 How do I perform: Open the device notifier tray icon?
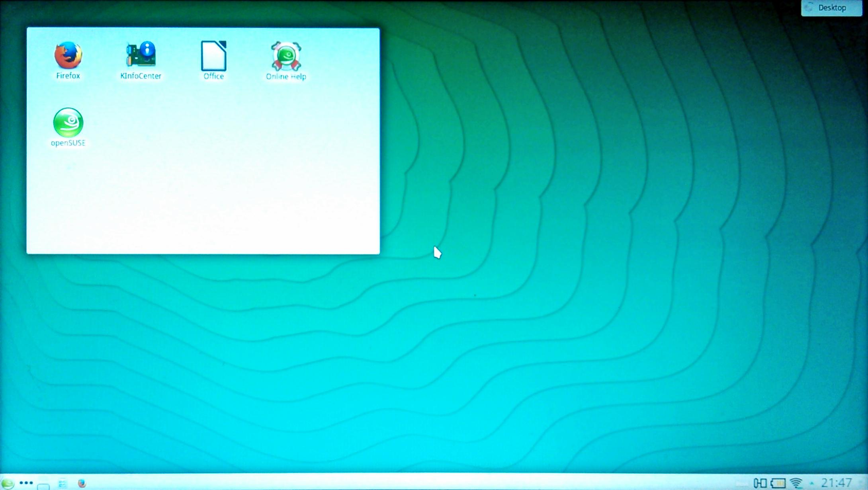pyautogui.click(x=760, y=483)
